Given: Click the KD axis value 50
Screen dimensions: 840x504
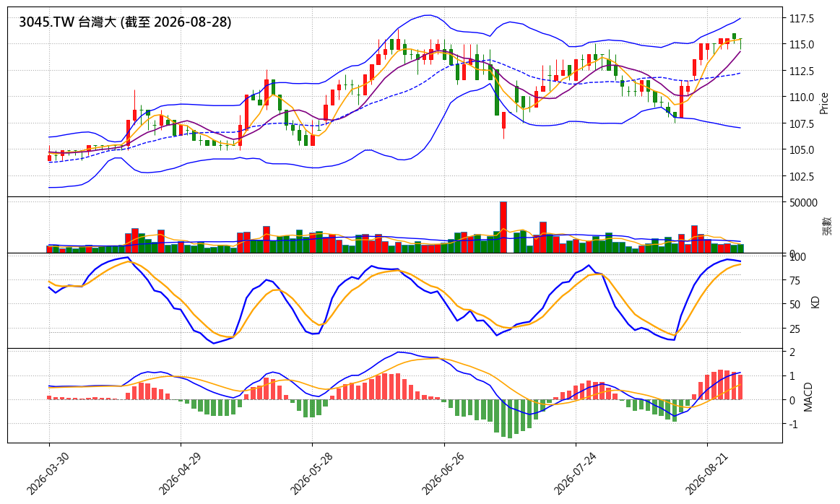Looking at the screenshot, I should 795,304.
